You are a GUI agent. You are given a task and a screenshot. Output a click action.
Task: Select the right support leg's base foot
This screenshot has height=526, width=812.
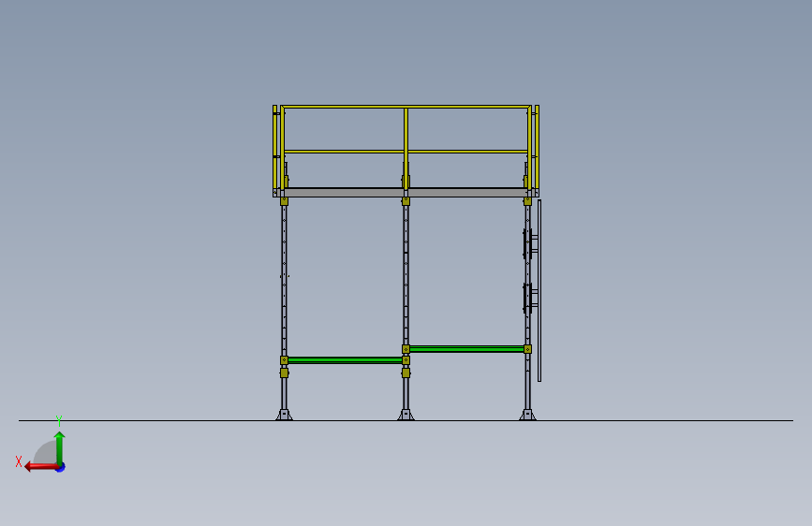pos(527,415)
